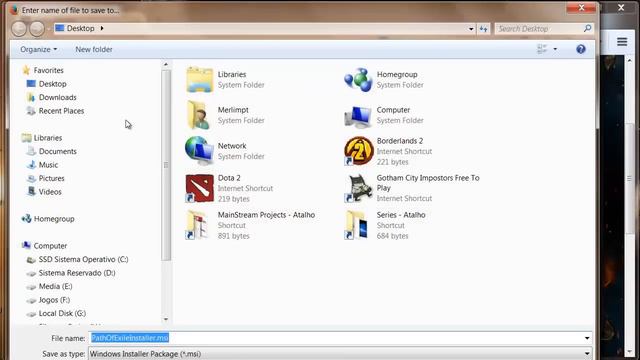
Task: Expand the File name dropdown arrow
Action: 587,338
